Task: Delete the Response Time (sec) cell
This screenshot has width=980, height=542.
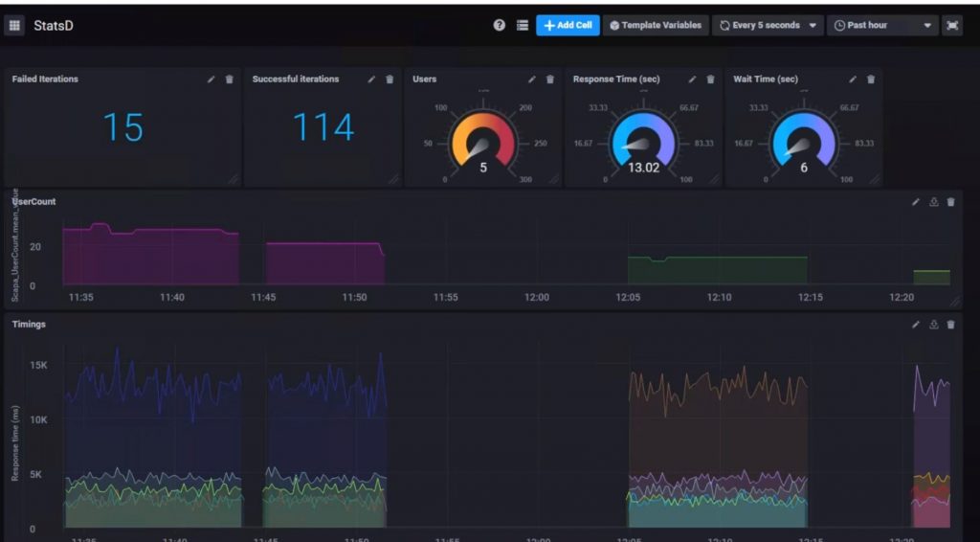Action: point(710,79)
